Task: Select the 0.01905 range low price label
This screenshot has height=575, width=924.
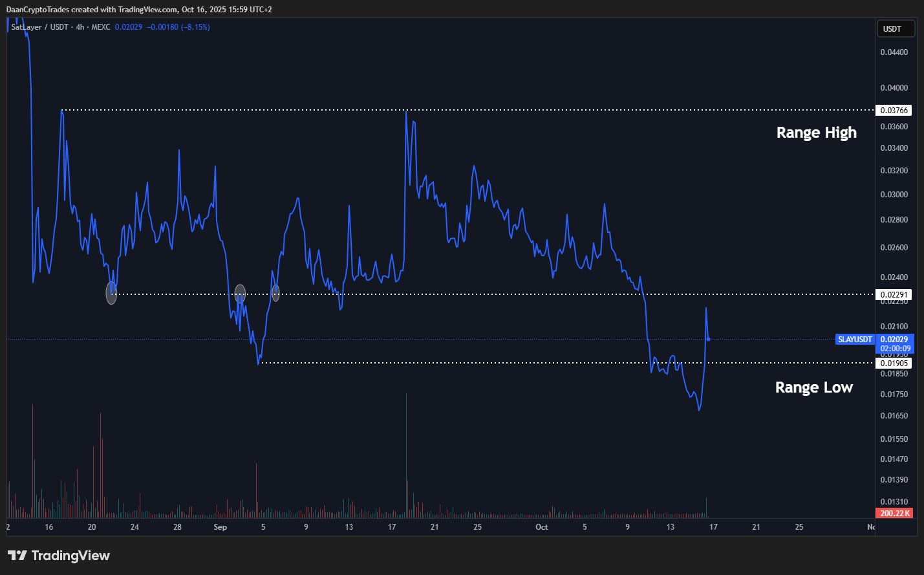Action: click(x=894, y=363)
